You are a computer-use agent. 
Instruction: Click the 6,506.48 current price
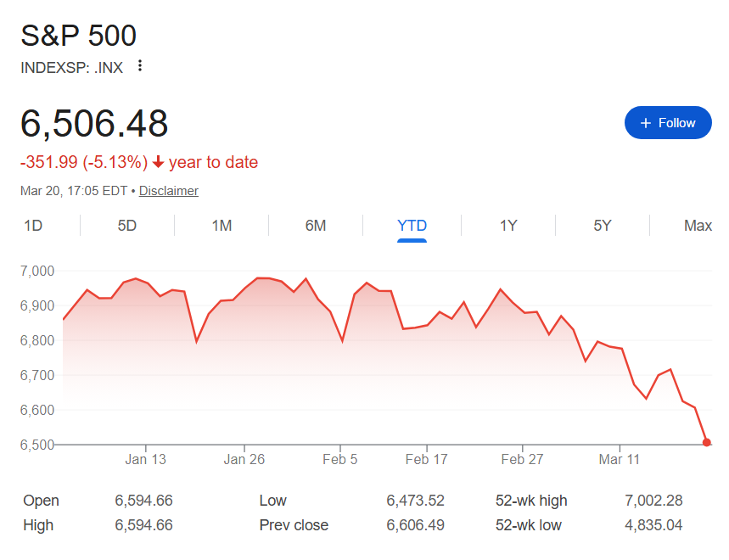(x=94, y=124)
